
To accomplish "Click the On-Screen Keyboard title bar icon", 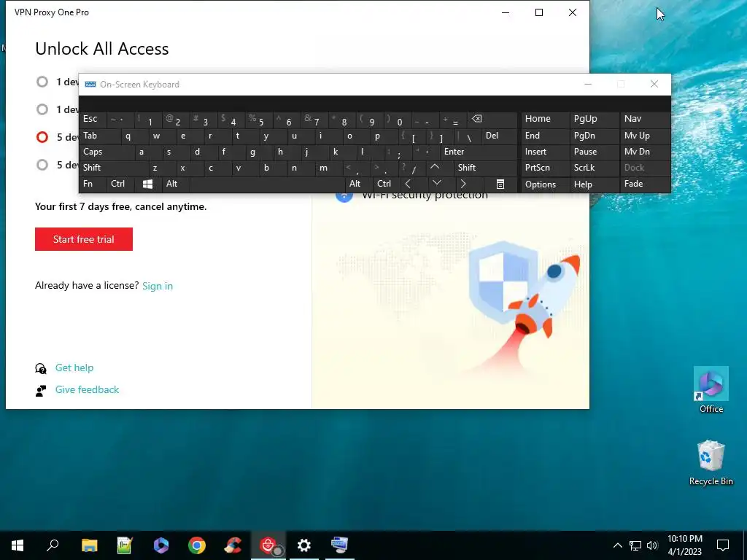I will 90,85.
